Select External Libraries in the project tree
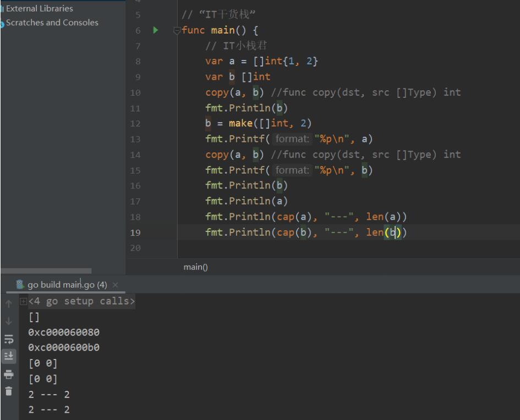This screenshot has height=420, width=520. [39, 9]
